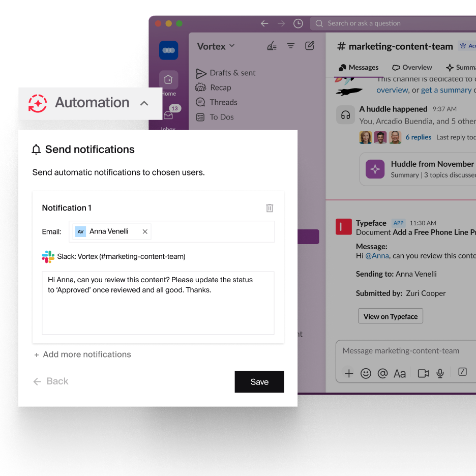
Task: Click the Automation sparkle icon
Action: pyautogui.click(x=38, y=103)
